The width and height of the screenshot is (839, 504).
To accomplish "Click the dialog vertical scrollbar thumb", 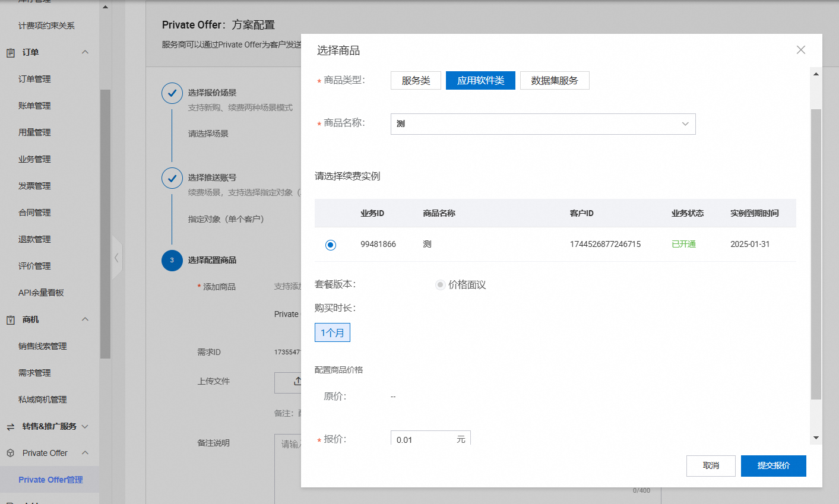I will click(816, 254).
